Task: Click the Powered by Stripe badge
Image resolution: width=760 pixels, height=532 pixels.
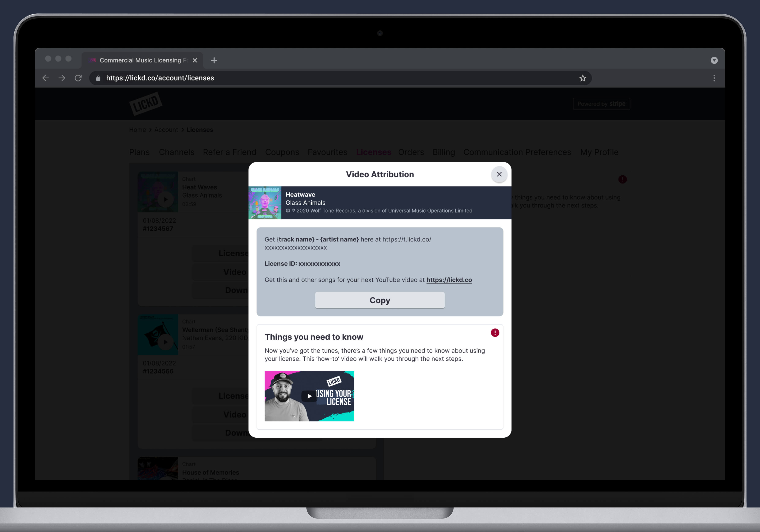Action: (601, 104)
